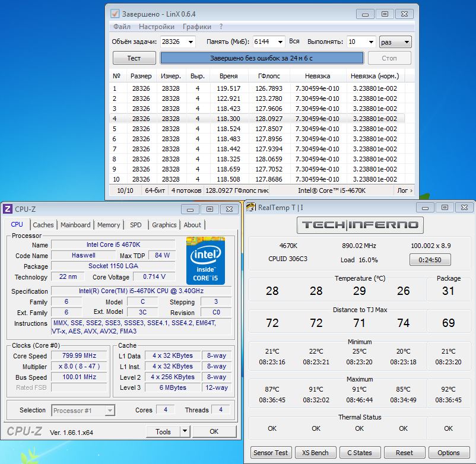Switch to the Caches tab

43,225
